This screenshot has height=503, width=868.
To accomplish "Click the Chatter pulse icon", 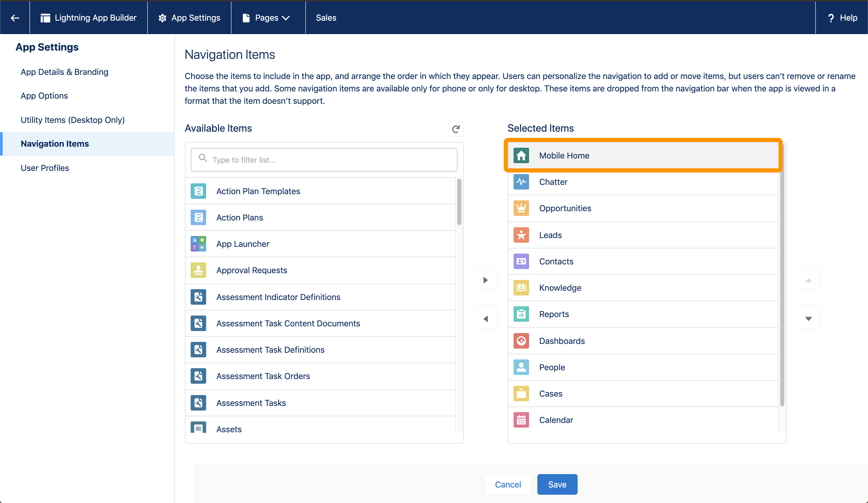I will [521, 182].
